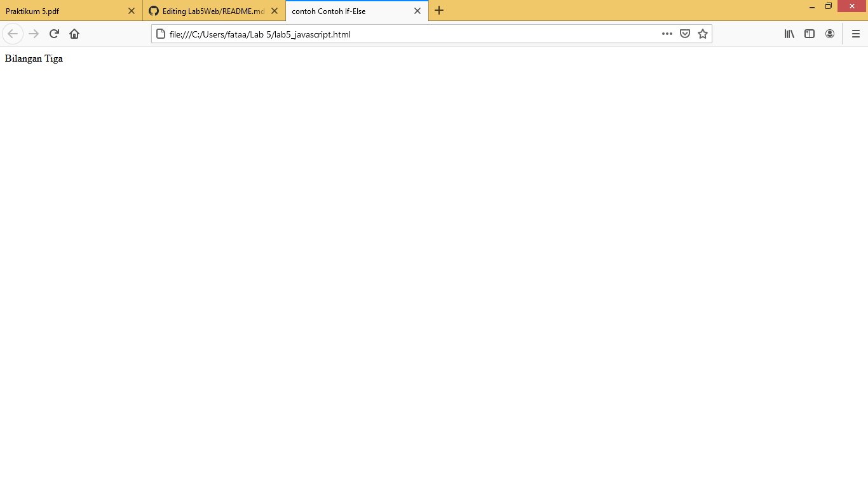This screenshot has width=868, height=488.
Task: Click the GitHub logo on the README tab
Action: (x=154, y=11)
